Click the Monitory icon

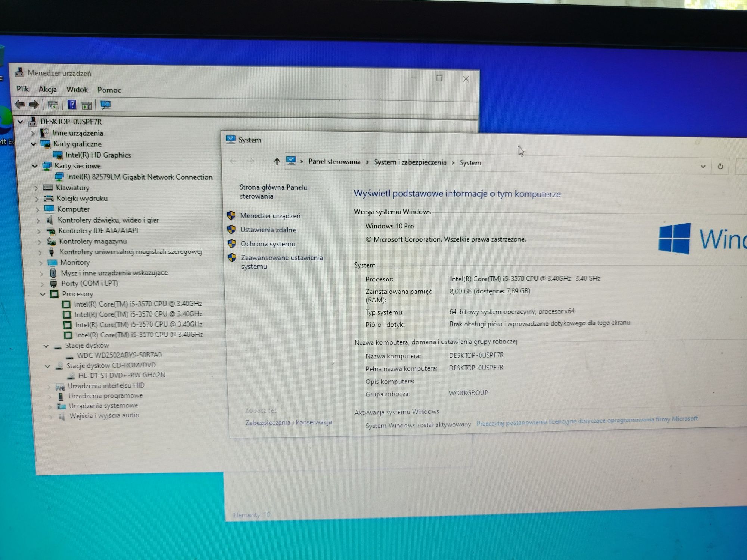[52, 262]
